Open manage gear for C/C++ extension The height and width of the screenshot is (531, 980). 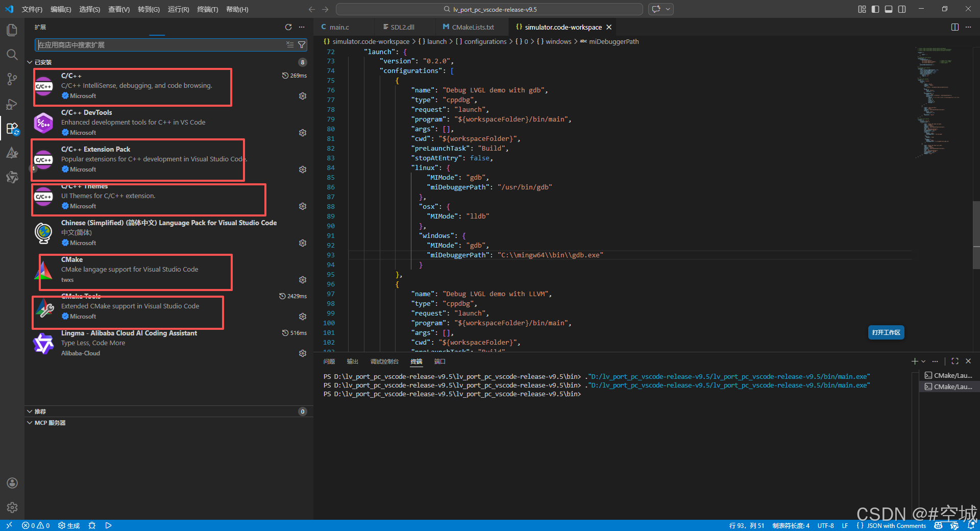click(303, 96)
